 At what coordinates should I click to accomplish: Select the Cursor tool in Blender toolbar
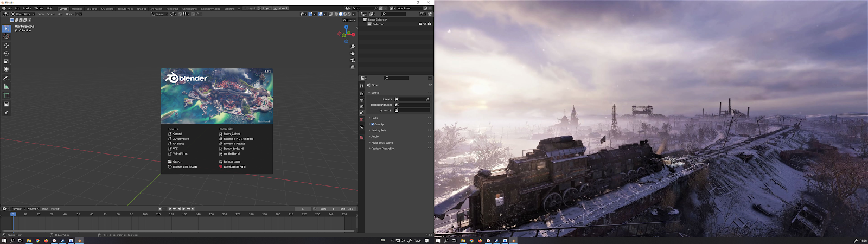pyautogui.click(x=7, y=36)
